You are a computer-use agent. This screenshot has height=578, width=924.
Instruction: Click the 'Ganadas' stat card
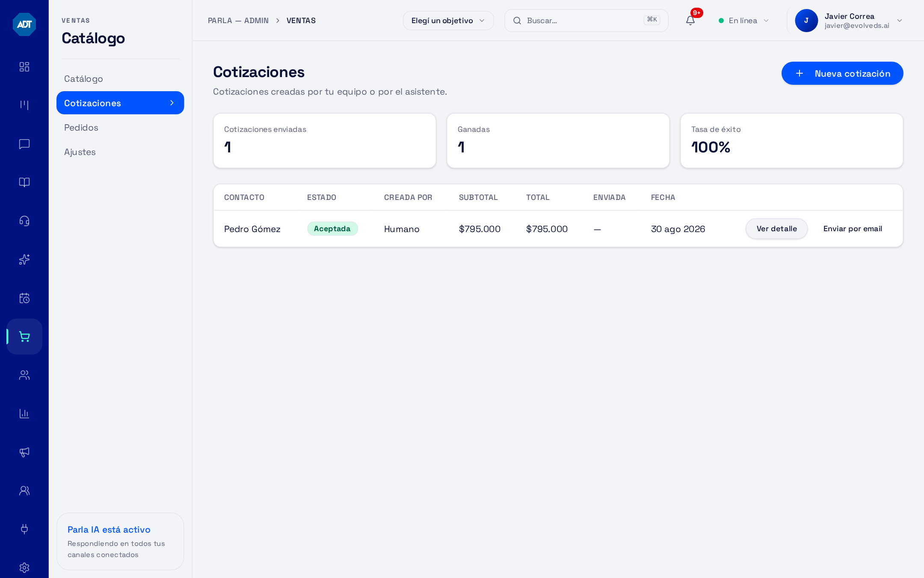[558, 141]
